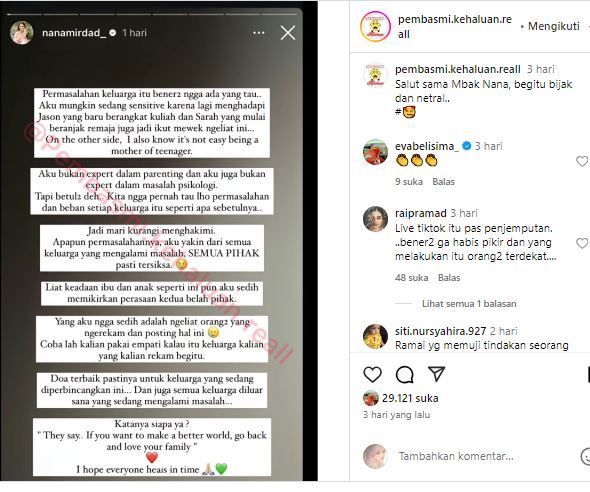Screen dimensions: 590x492
Task: Open evabelisima_ profile avatar
Action: pyautogui.click(x=375, y=152)
